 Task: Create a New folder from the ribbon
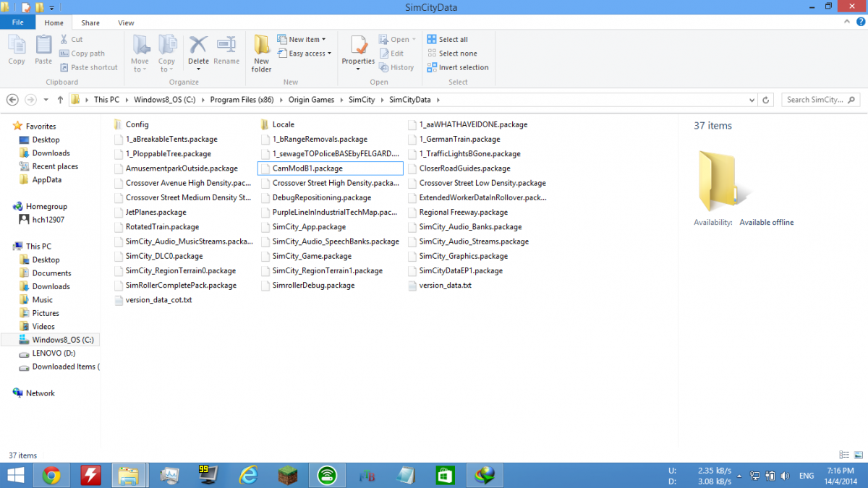pos(262,53)
